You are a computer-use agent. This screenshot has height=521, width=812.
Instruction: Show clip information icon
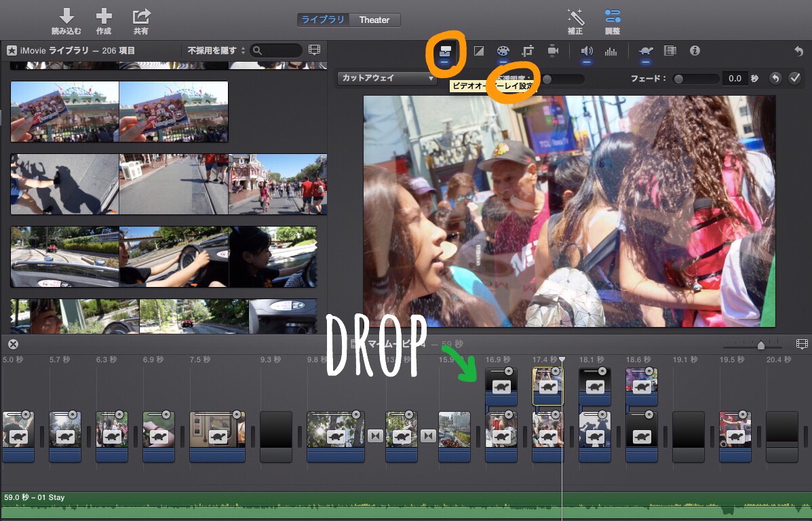(695, 51)
